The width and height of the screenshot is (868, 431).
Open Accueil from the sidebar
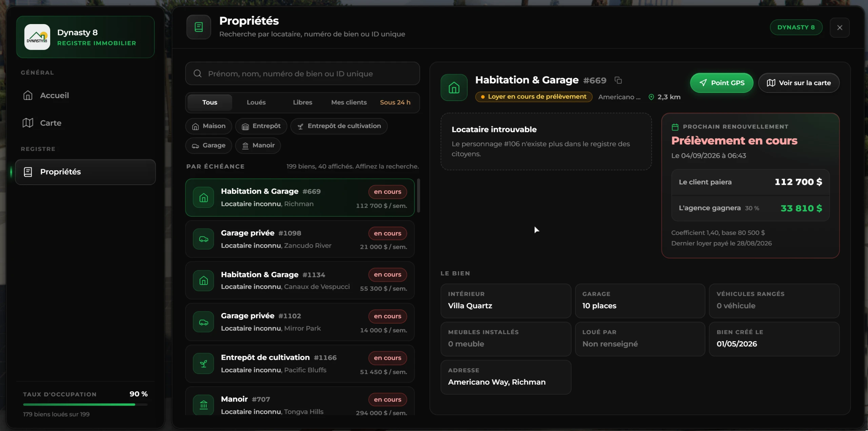(85, 95)
